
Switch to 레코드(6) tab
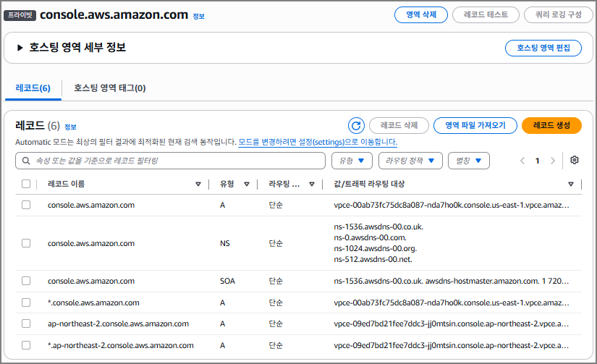point(33,88)
